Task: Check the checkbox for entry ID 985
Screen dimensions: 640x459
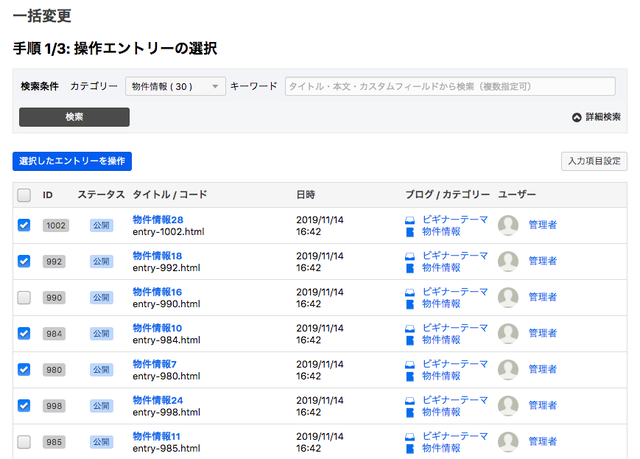Action: (x=24, y=441)
